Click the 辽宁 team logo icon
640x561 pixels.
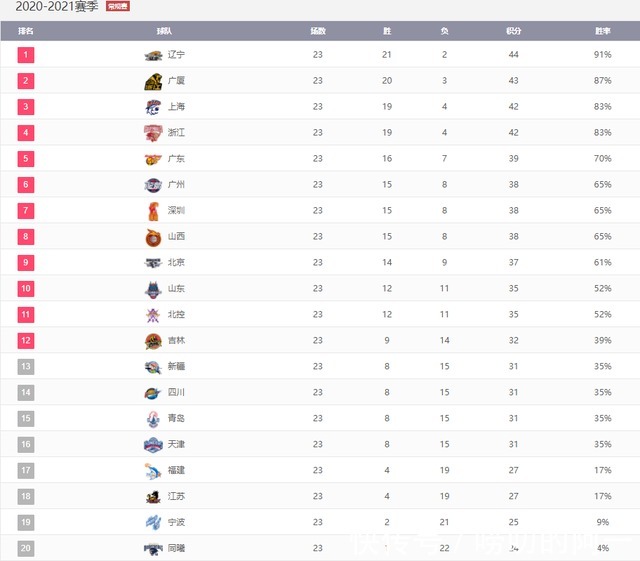153,55
